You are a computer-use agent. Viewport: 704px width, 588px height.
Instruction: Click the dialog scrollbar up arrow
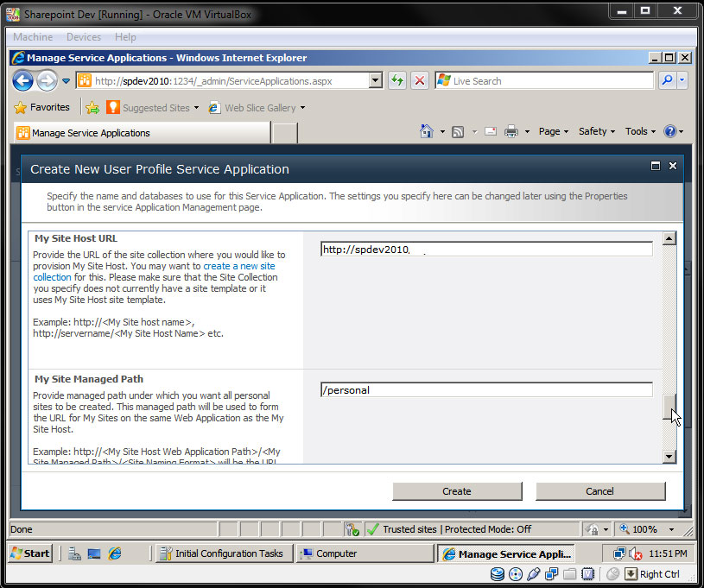tap(669, 239)
